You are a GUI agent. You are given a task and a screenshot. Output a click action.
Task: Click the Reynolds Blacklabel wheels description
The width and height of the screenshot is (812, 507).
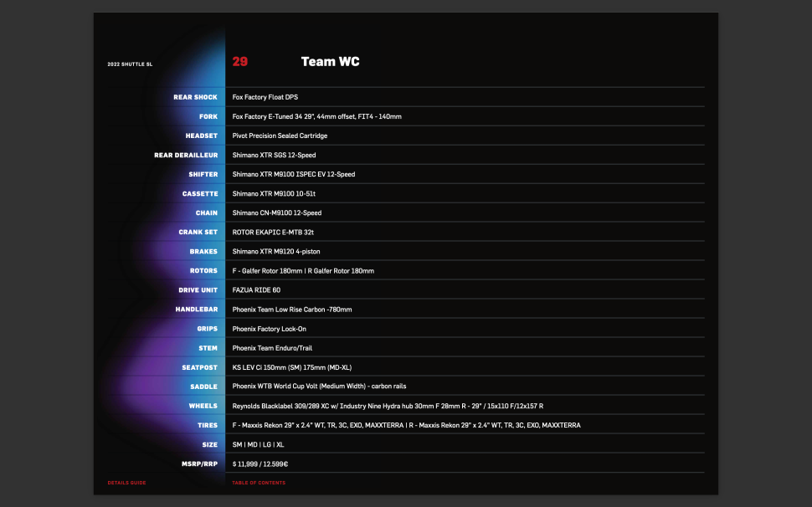[388, 406]
